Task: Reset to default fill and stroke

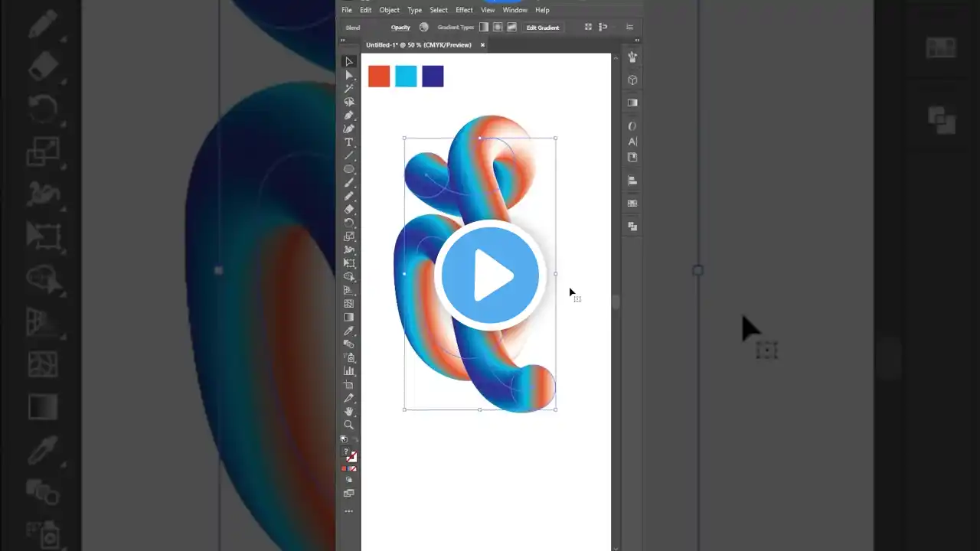Action: click(x=344, y=439)
